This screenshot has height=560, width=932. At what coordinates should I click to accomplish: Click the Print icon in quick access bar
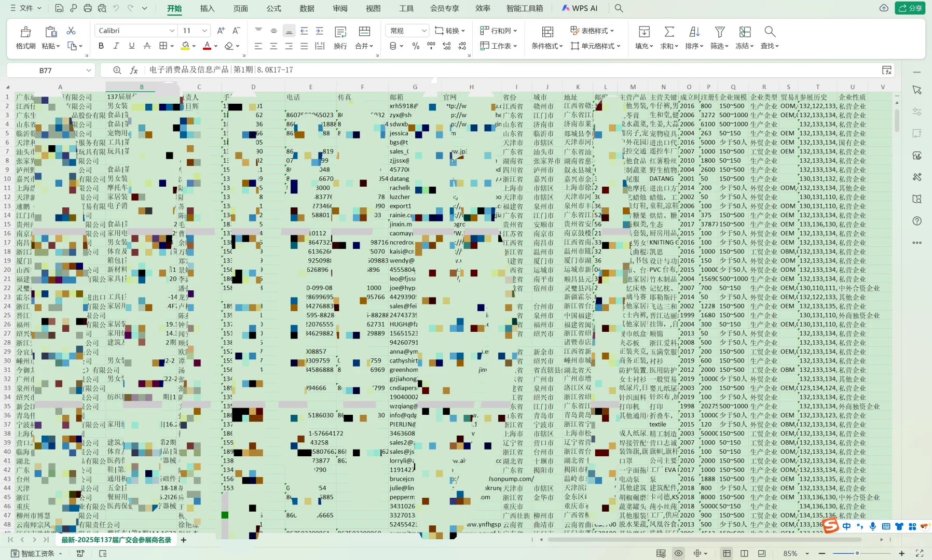88,8
